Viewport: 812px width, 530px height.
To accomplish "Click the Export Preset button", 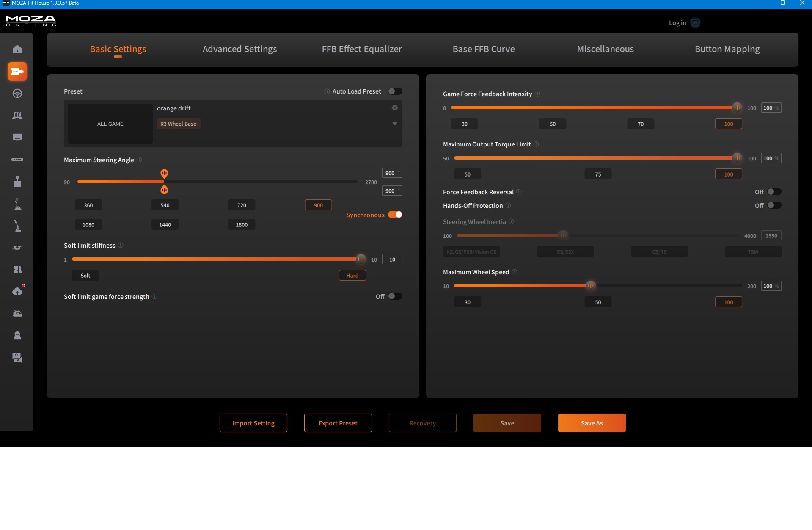I will click(x=338, y=423).
